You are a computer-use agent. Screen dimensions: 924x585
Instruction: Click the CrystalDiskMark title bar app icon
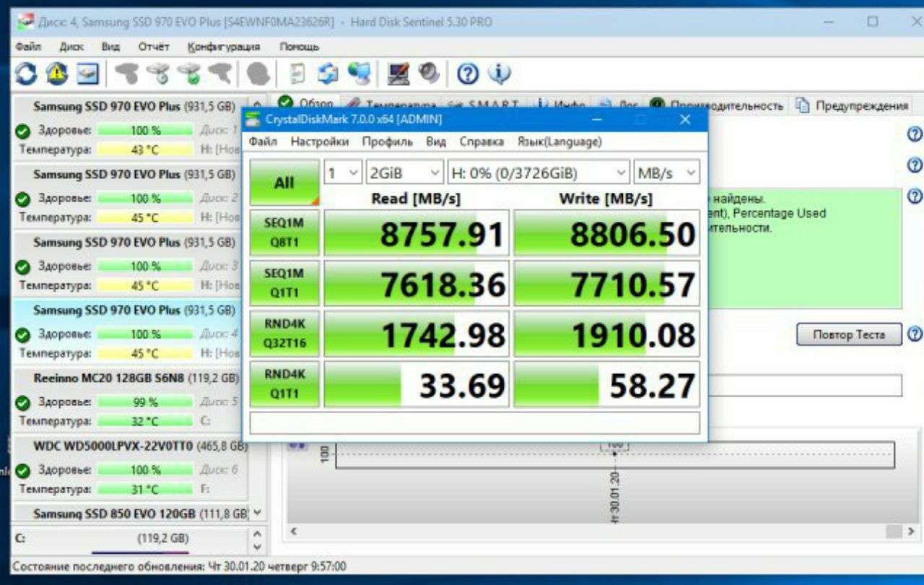click(x=253, y=119)
